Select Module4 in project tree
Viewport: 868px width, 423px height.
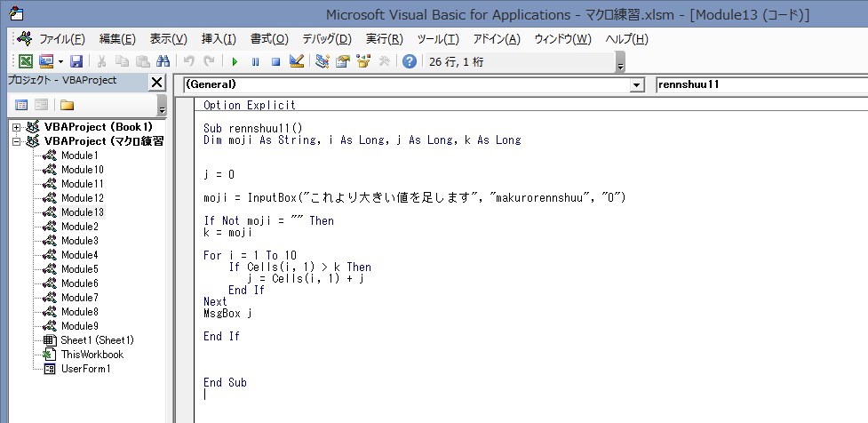click(x=79, y=255)
